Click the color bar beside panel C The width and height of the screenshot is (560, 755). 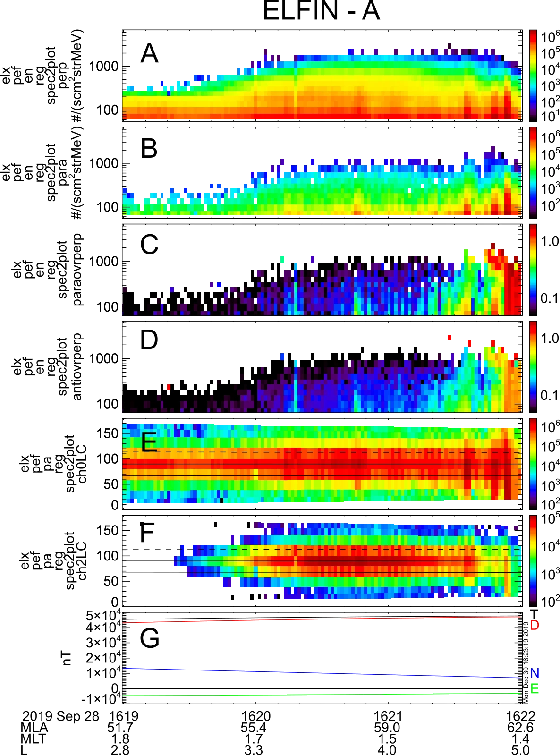click(533, 269)
